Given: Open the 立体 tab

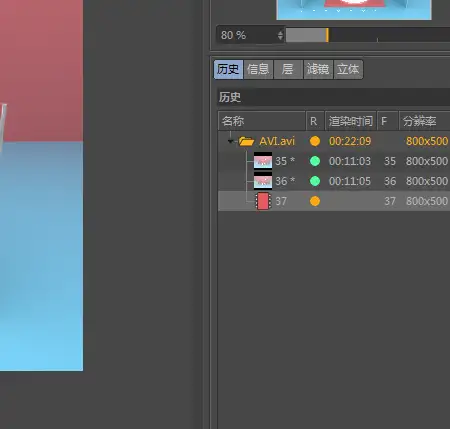Looking at the screenshot, I should pos(348,69).
